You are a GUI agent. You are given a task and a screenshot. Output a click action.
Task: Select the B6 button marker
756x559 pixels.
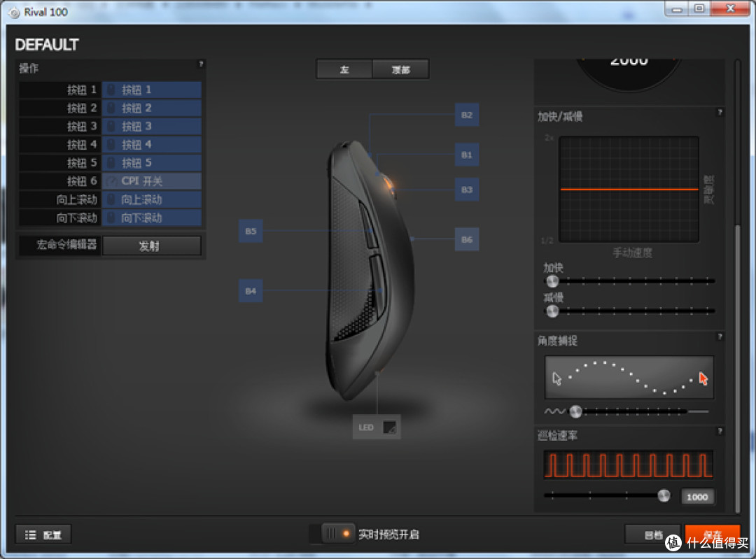467,239
